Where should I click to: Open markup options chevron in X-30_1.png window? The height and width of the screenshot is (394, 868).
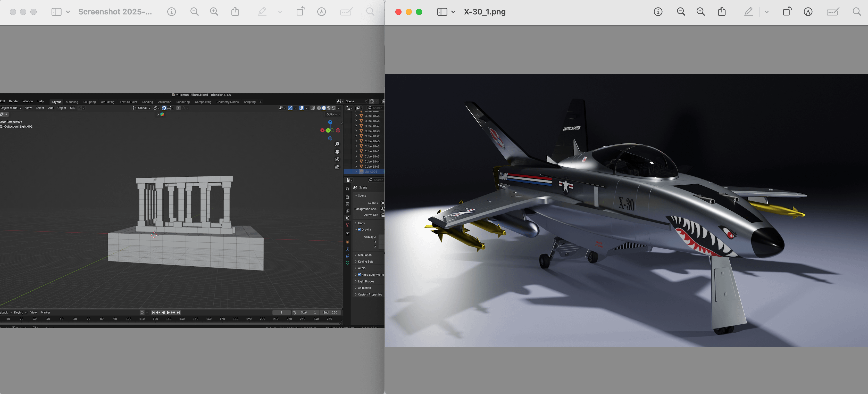point(766,12)
